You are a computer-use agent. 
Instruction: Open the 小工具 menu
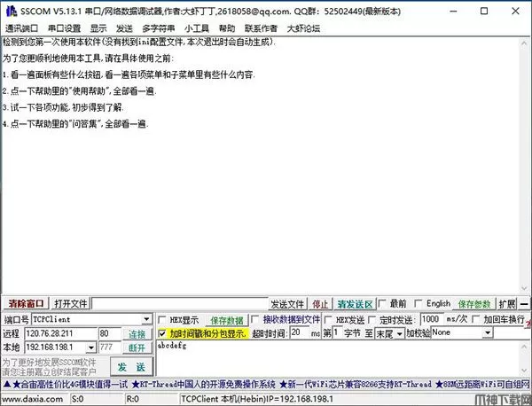[x=196, y=28]
